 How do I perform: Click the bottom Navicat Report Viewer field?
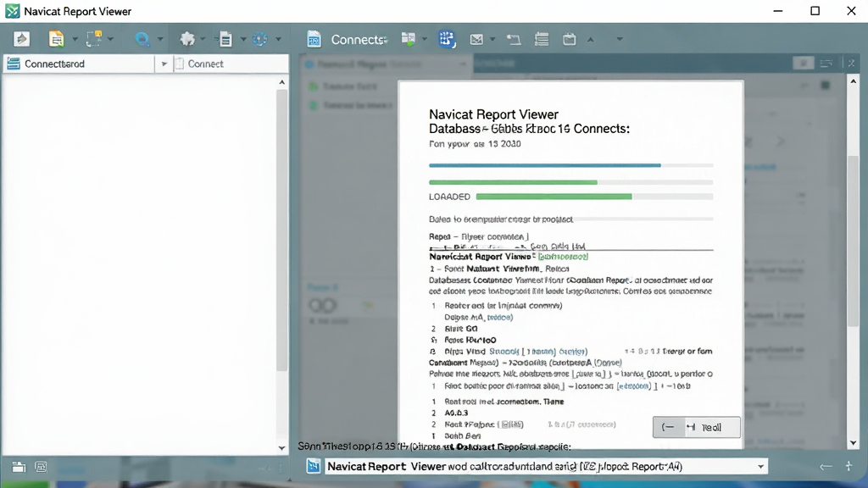pyautogui.click(x=546, y=467)
